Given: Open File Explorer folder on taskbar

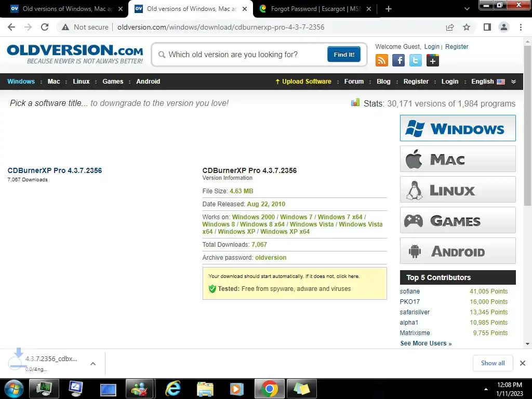Looking at the screenshot, I should (x=205, y=389).
